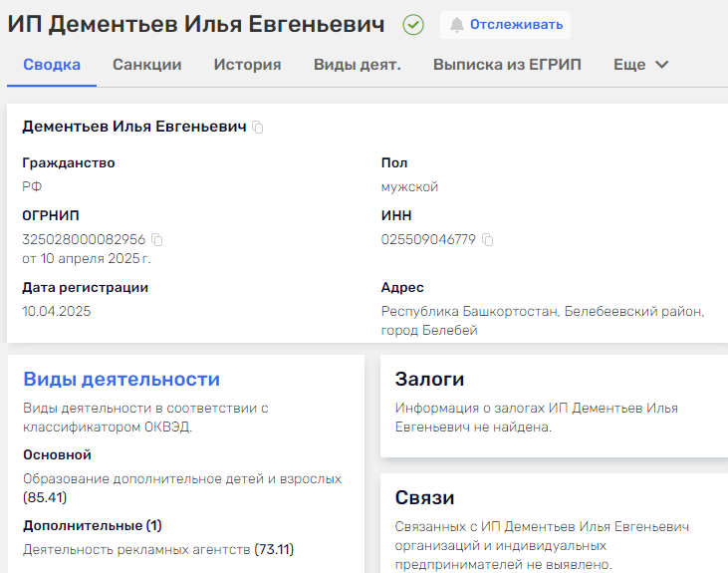Screen dimensions: 728x573
Task: Select the ОГРНИП value 325028000082956
Action: tap(84, 239)
